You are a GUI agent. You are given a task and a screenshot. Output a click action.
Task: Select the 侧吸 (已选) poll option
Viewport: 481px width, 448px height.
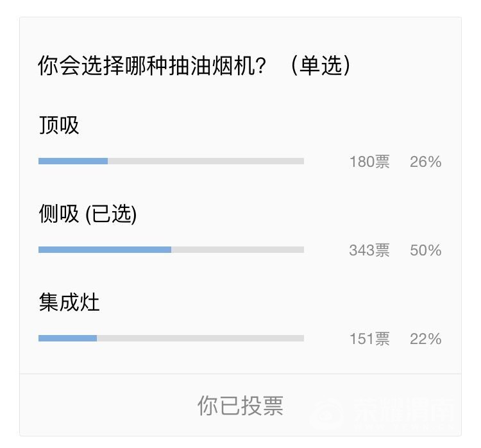coord(88,214)
